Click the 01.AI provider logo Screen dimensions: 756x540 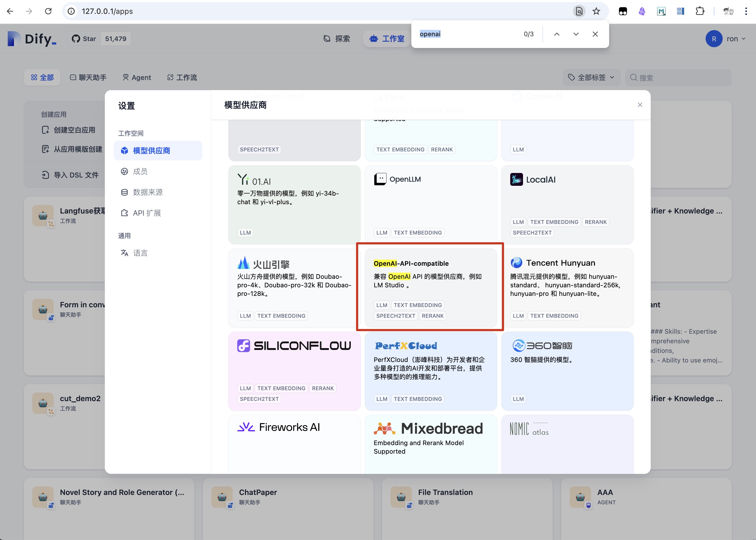[254, 180]
